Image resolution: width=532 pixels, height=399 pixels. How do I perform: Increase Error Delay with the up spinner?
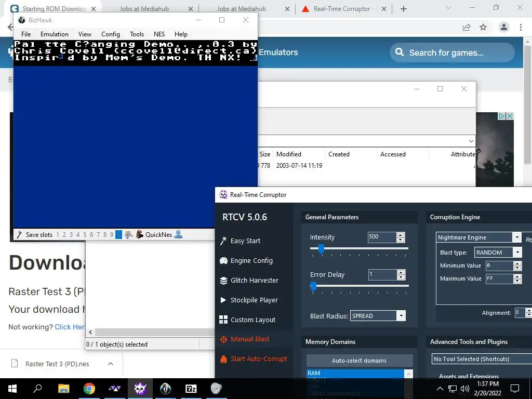[x=401, y=272]
